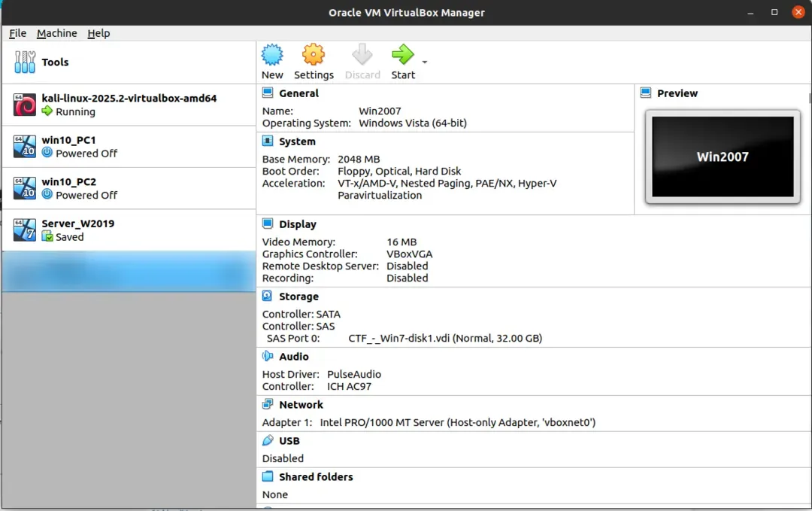The height and width of the screenshot is (511, 812).
Task: Click win10_PC2 powered off status icon
Action: tap(47, 194)
